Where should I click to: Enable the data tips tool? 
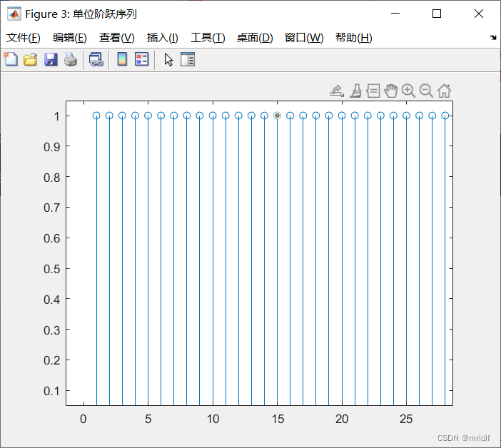(373, 91)
